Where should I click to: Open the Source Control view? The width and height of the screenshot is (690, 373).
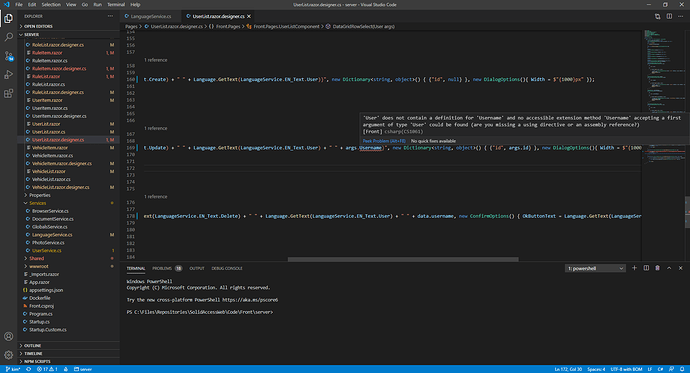8,56
